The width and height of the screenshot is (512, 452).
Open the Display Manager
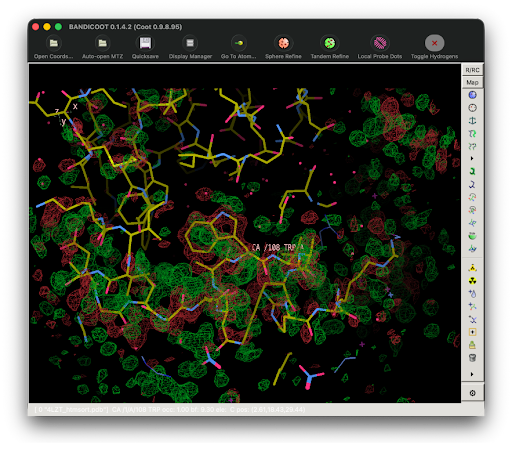click(x=190, y=47)
